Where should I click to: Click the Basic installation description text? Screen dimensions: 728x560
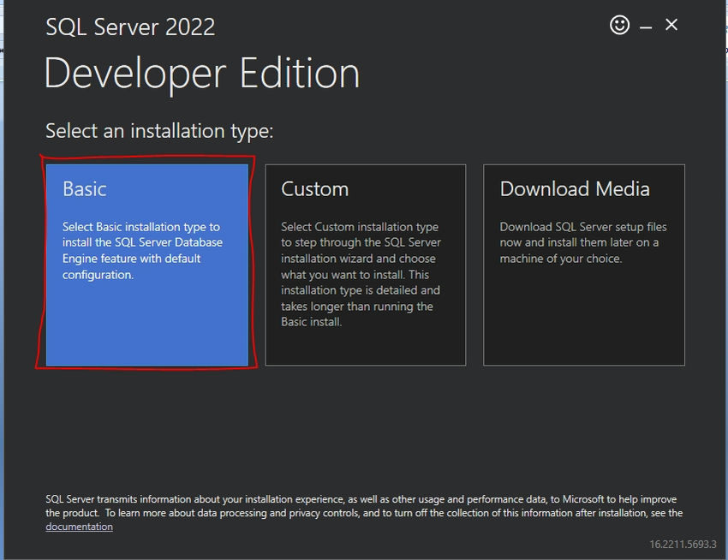(143, 251)
